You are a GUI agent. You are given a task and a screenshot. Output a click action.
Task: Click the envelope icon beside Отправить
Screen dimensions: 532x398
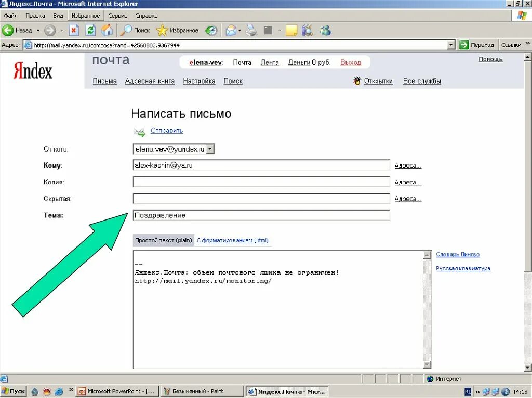(x=139, y=132)
